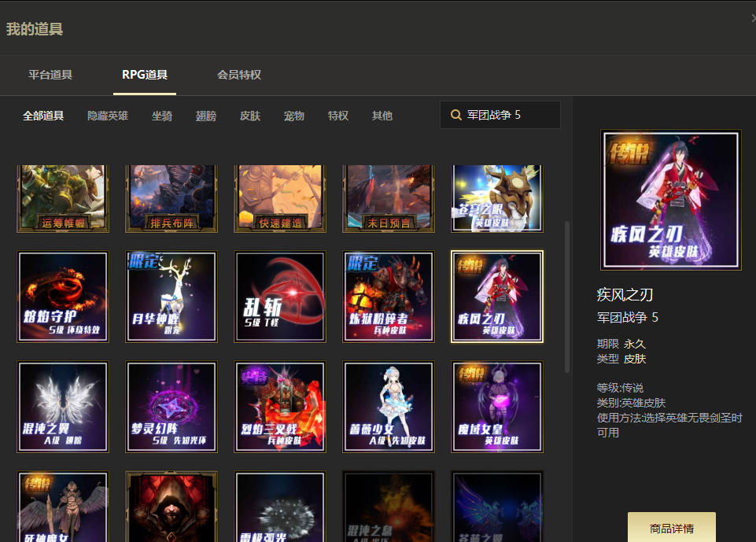
Task: Select the 末日预言 item card
Action: pos(388,199)
